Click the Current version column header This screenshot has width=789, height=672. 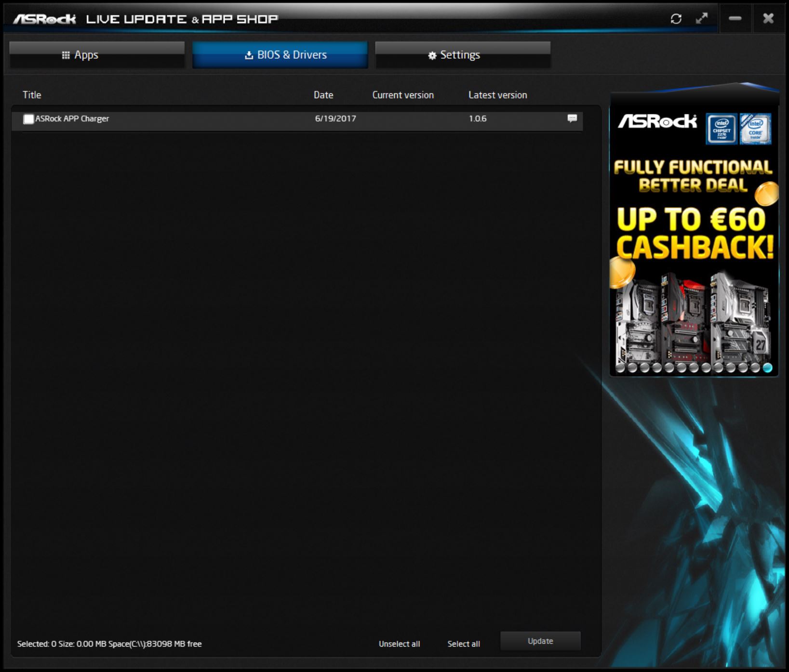(x=403, y=95)
